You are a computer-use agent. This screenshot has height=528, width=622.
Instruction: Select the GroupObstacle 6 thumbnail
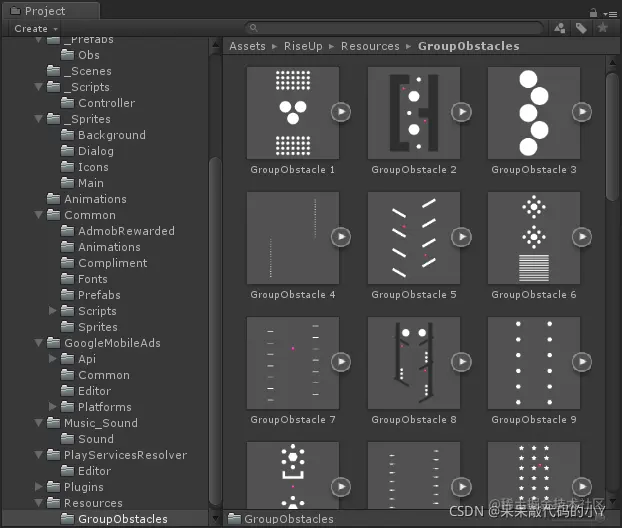(x=534, y=238)
